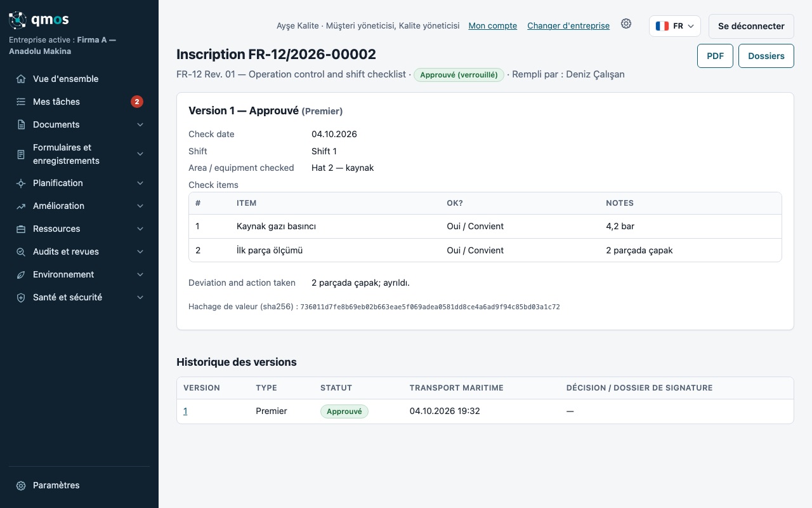Click the Approuvé badge in version history
Viewport: 812px width, 508px height.
344,411
